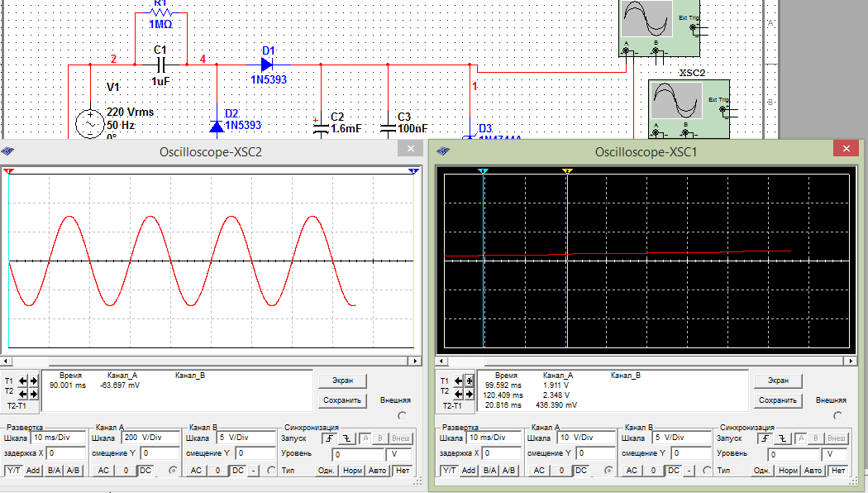
Task: Choose the Авто trigger type in XSC1
Action: (813, 470)
